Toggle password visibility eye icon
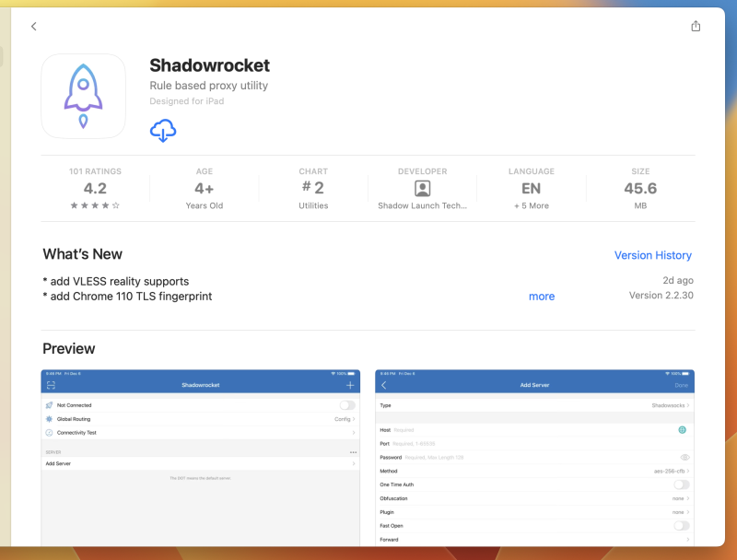The image size is (737, 560). click(x=684, y=457)
